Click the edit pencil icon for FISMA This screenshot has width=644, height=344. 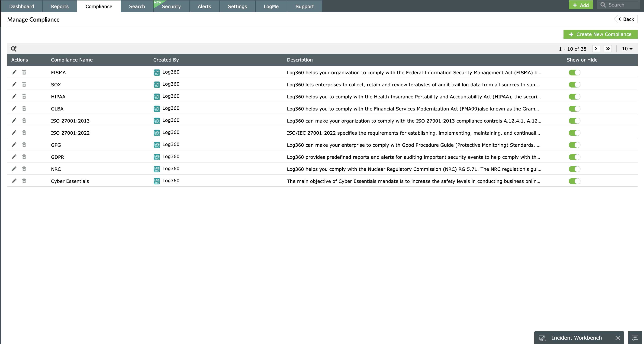pyautogui.click(x=14, y=72)
